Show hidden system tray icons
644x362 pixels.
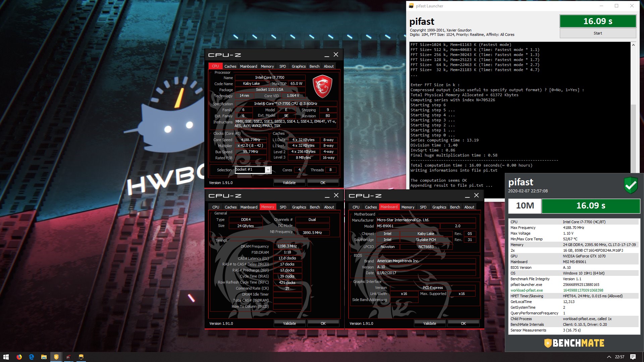pyautogui.click(x=609, y=357)
